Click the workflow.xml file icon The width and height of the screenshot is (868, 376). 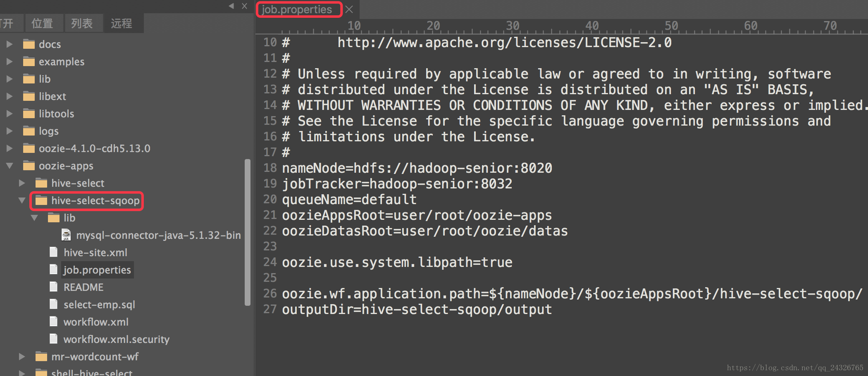[53, 321]
